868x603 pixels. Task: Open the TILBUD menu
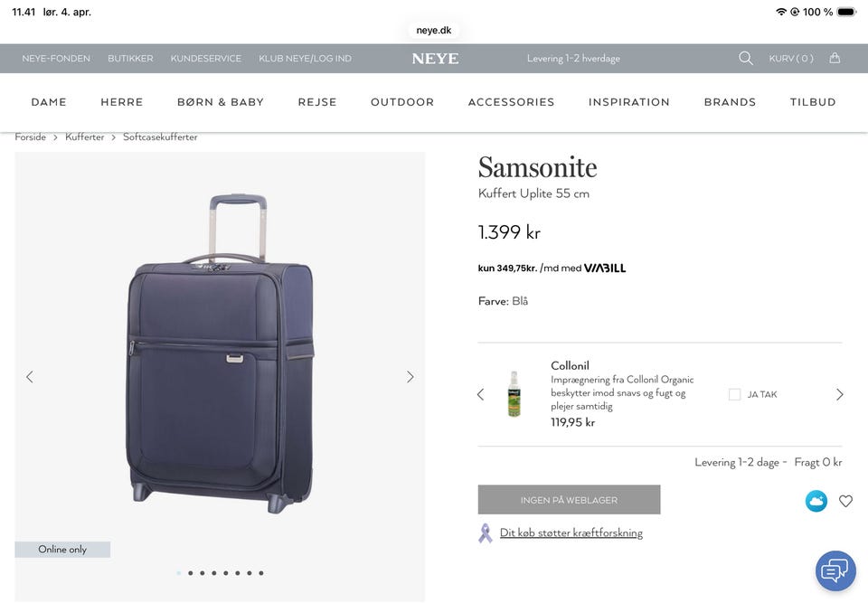813,102
